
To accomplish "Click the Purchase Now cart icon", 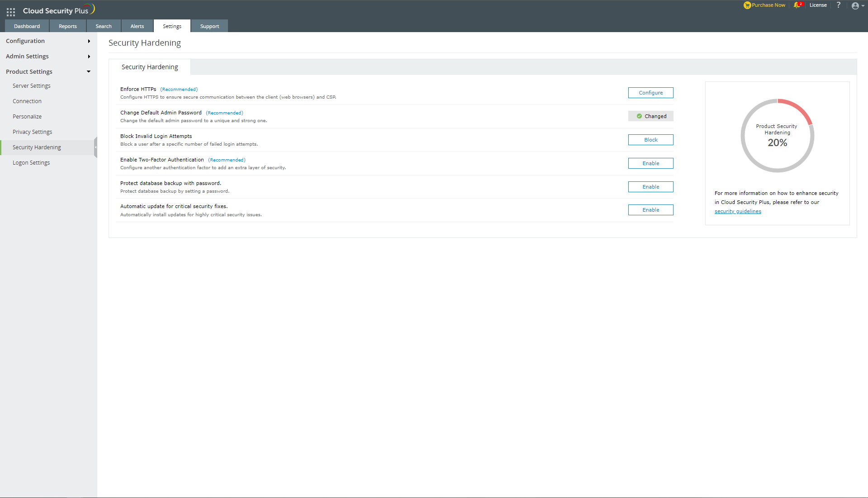I will (x=747, y=5).
